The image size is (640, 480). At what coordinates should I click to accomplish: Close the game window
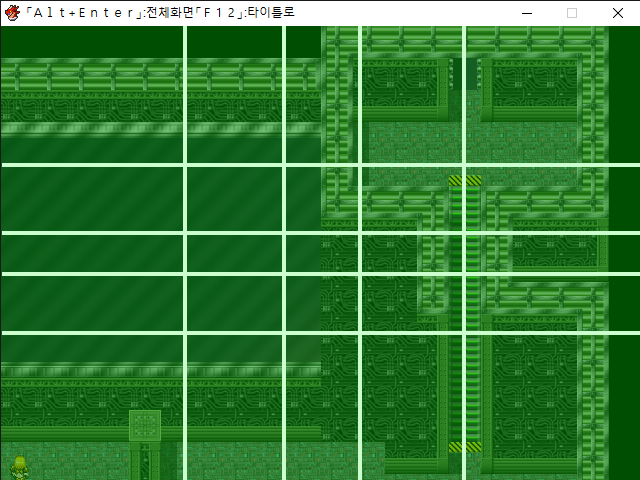[x=618, y=13]
